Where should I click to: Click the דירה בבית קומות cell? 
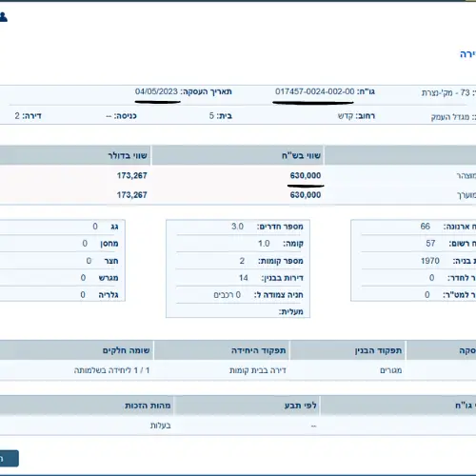pos(258,370)
